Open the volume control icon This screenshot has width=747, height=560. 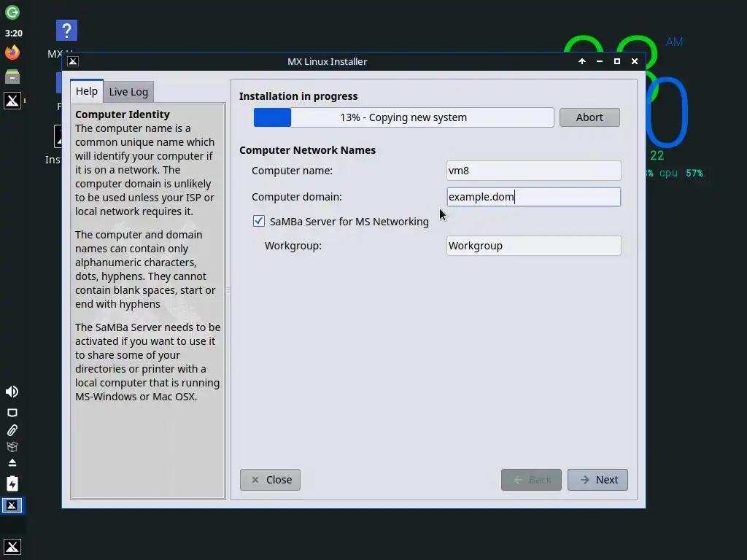click(x=12, y=392)
